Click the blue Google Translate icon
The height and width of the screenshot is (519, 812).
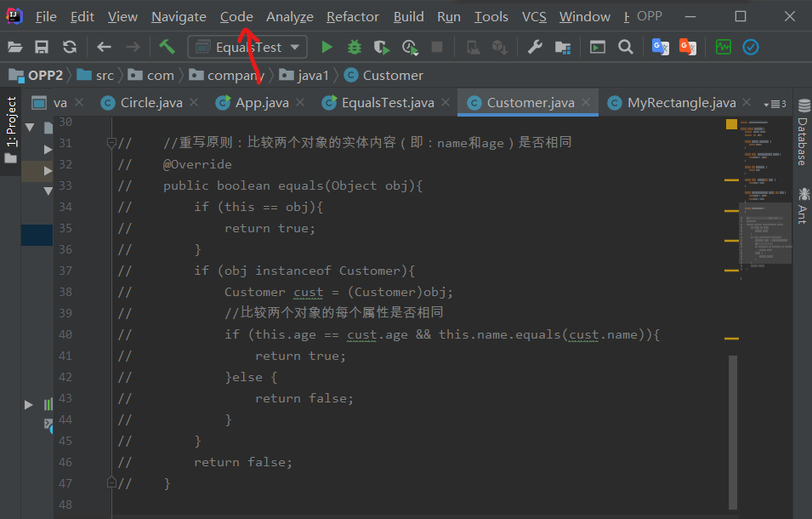click(661, 47)
